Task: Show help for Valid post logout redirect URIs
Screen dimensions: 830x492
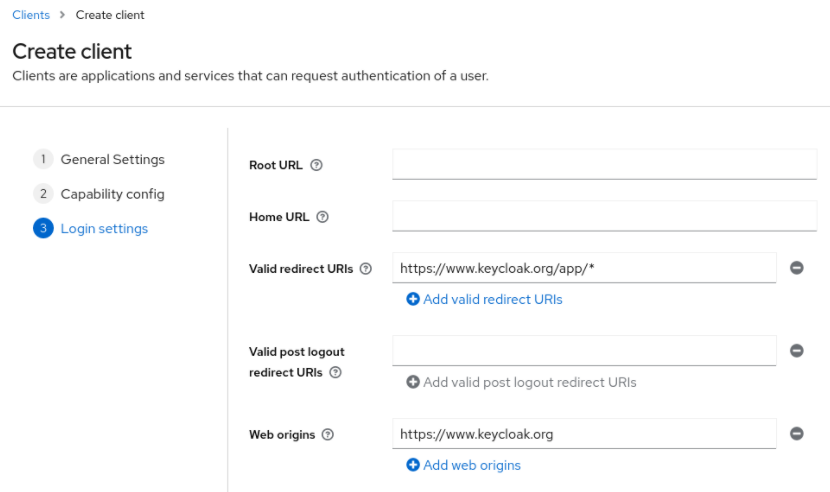Action: [335, 372]
